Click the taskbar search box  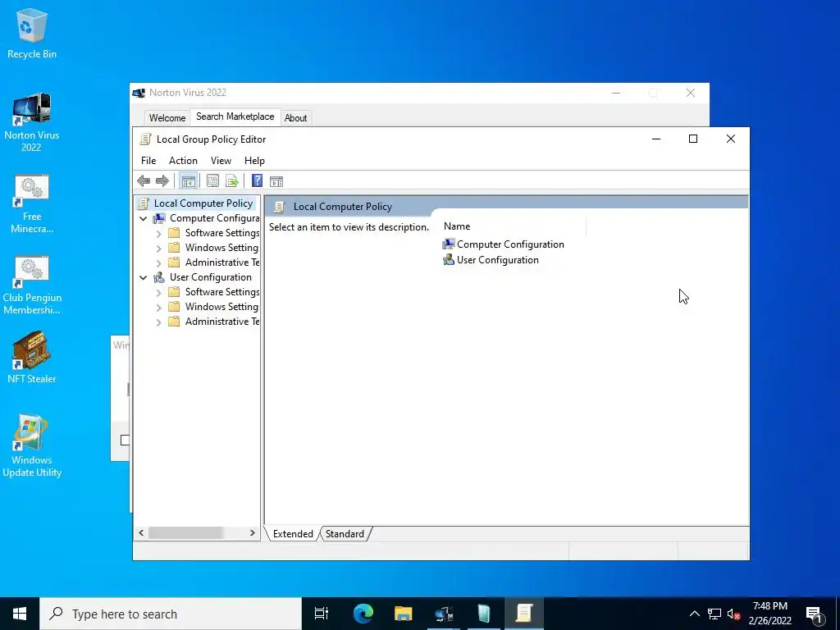tap(171, 614)
